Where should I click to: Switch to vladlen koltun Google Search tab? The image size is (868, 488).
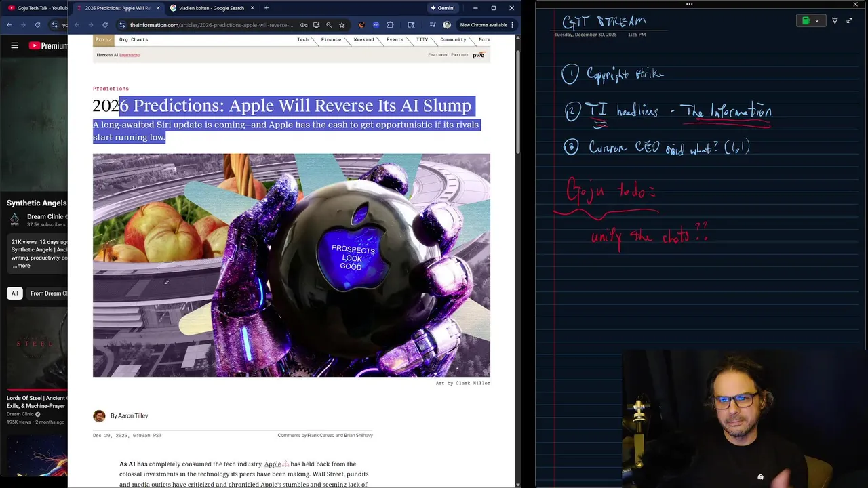pyautogui.click(x=211, y=8)
